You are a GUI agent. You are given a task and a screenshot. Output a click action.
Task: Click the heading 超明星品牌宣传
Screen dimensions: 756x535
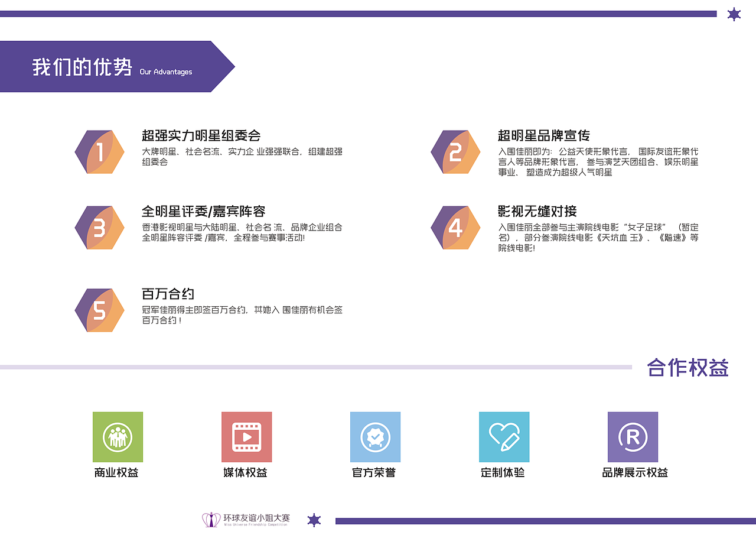(544, 135)
